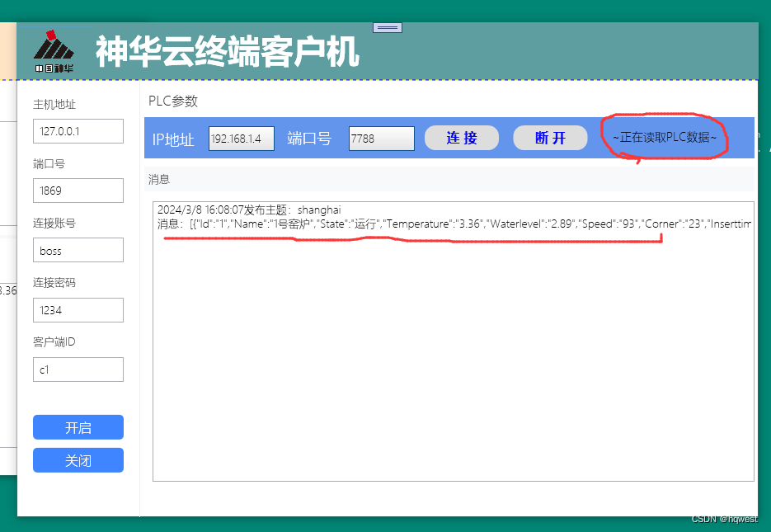The height and width of the screenshot is (532, 771).
Task: Focus the 连接密码 field containing 1234
Action: [x=78, y=310]
